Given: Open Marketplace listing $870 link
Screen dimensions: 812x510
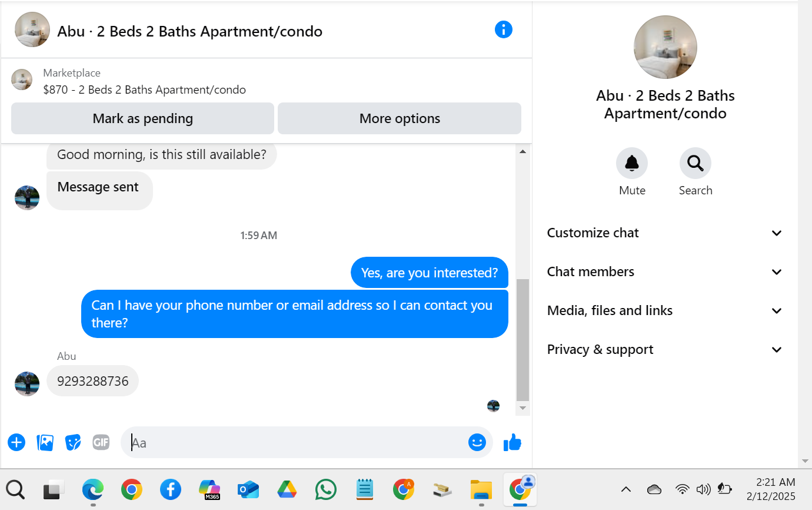Looking at the screenshot, I should [x=144, y=90].
